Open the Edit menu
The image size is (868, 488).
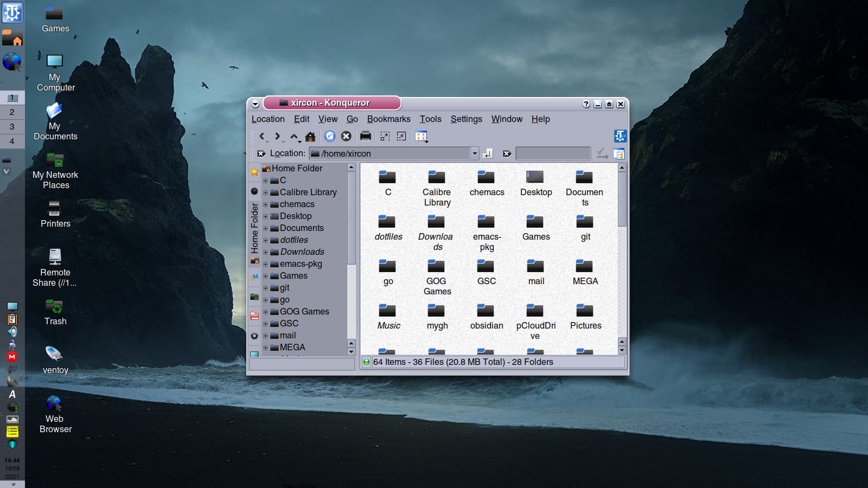[x=302, y=119]
